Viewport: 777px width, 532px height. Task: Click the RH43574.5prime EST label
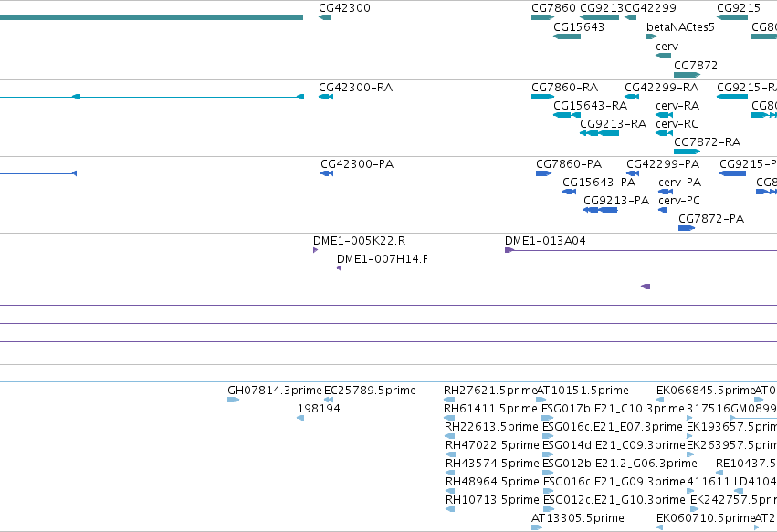pos(492,464)
